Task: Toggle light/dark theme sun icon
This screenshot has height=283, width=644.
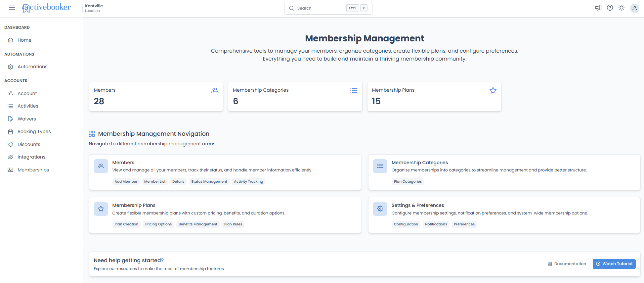Action: (x=622, y=8)
